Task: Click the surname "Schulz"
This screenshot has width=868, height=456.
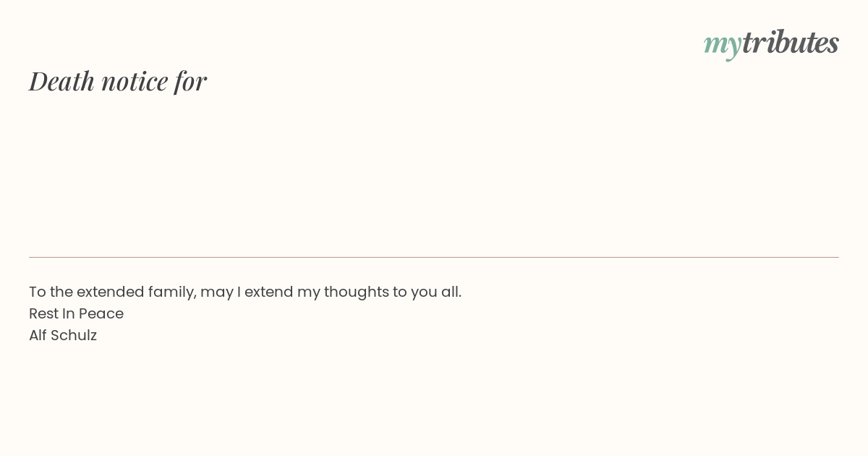Action: (x=74, y=335)
